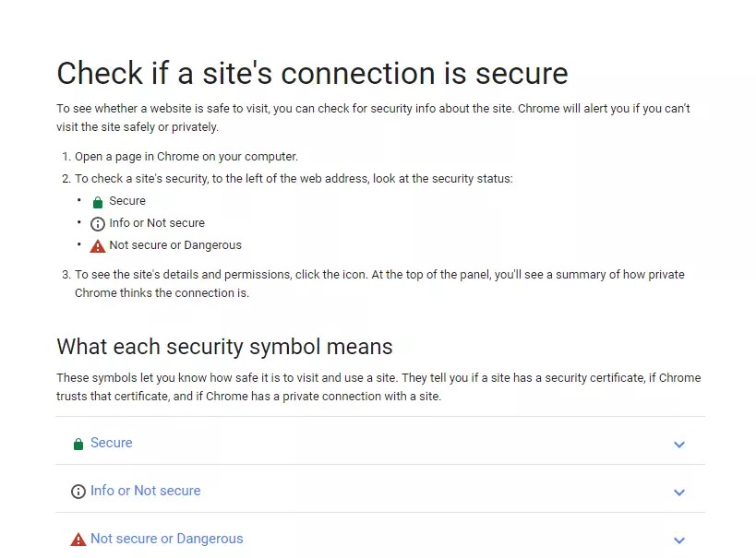756x558 pixels.
Task: Click the What each security symbol means heading
Action: point(224,347)
